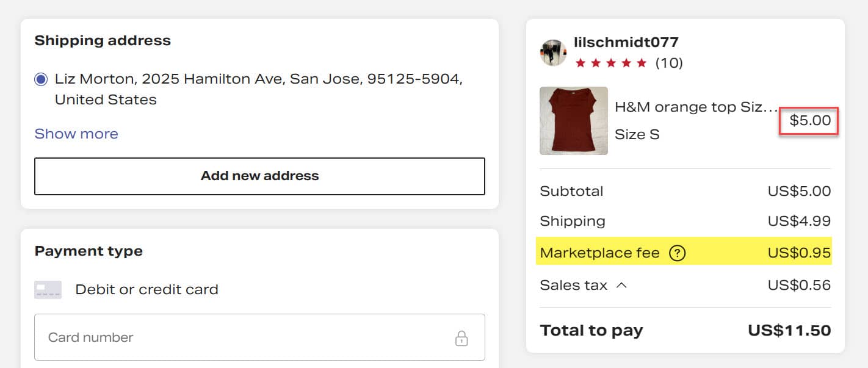
Task: Open the H&M orange top thumbnail
Action: 574,120
